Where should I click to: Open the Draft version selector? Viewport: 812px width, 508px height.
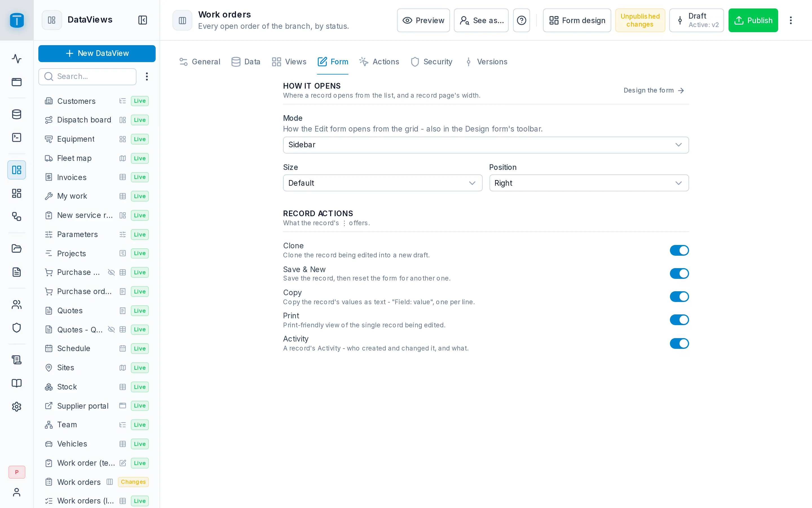(696, 21)
